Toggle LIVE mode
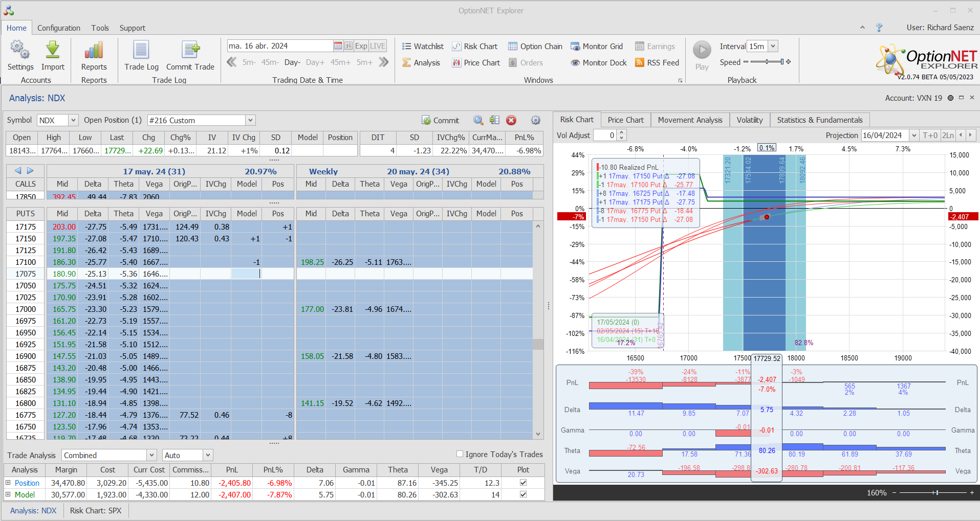Screen dimensions: 980x521 378,46
